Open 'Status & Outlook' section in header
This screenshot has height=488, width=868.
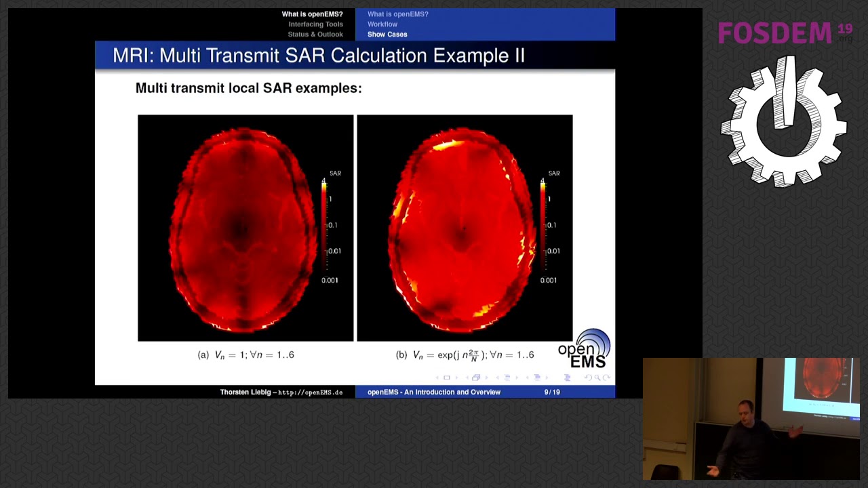point(315,35)
